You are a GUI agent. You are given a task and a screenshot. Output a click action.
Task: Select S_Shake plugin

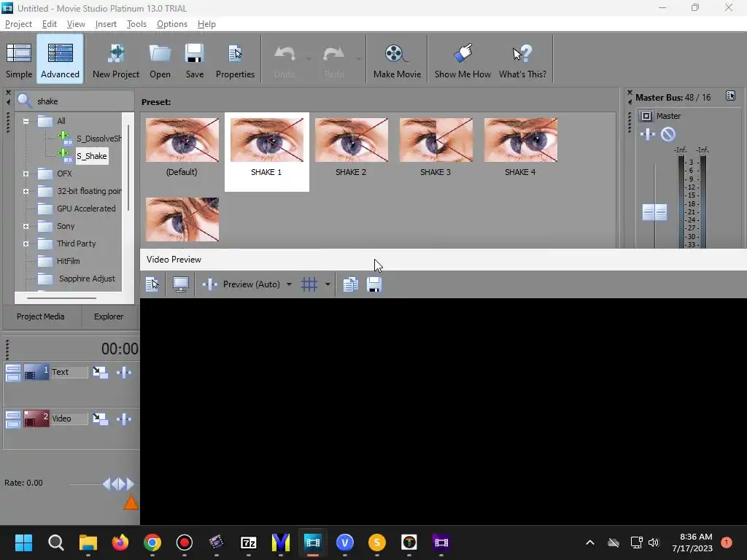(91, 156)
